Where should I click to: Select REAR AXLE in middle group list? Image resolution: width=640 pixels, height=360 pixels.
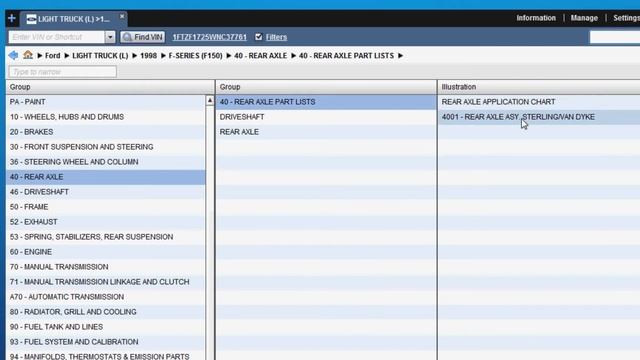[x=326, y=132]
